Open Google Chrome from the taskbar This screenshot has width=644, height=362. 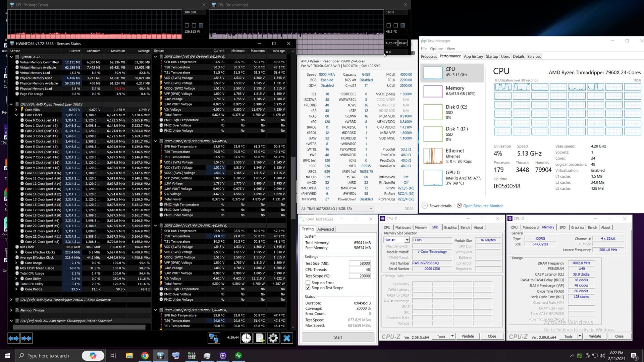pyautogui.click(x=145, y=356)
